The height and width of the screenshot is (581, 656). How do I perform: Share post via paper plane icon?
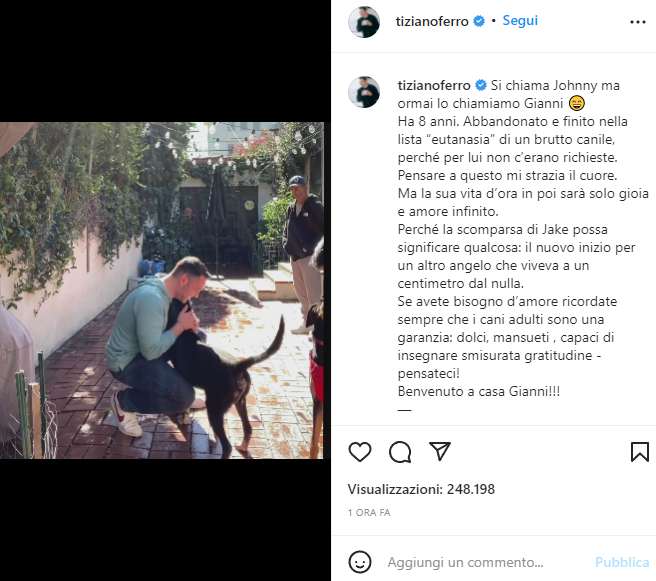point(440,452)
